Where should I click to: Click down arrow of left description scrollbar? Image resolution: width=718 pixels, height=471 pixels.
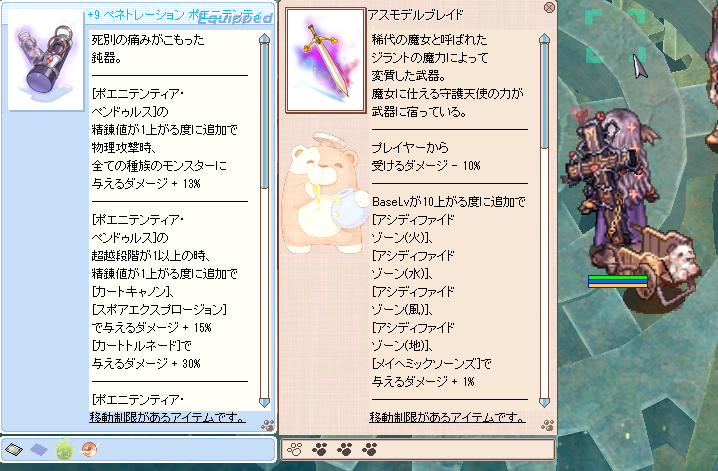pos(264,402)
